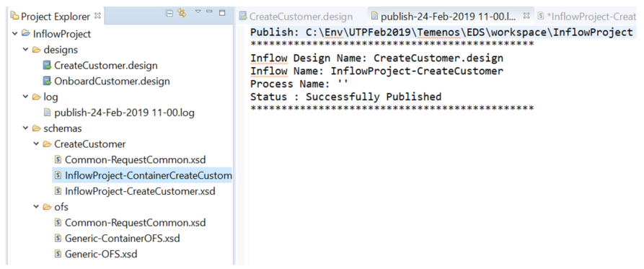The image size is (644, 269).
Task: Select InflowProject-CreateCustomer.xsd schema file
Action: [140, 191]
